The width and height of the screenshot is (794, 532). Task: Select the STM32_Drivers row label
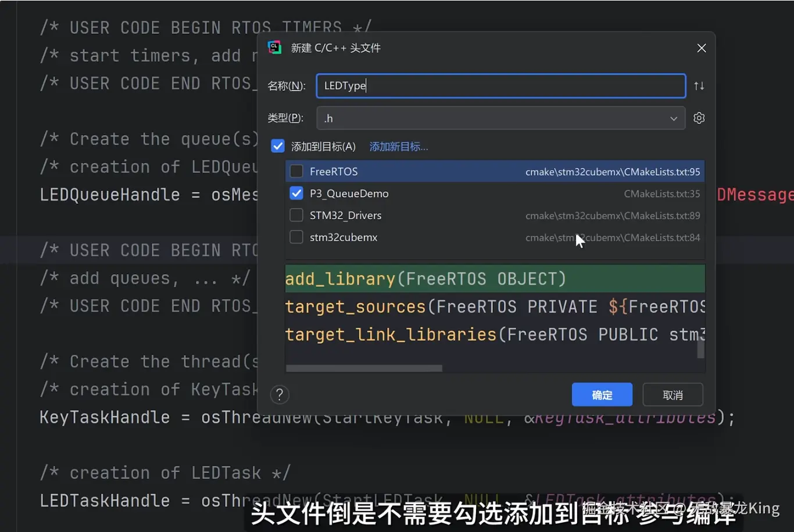tap(346, 216)
